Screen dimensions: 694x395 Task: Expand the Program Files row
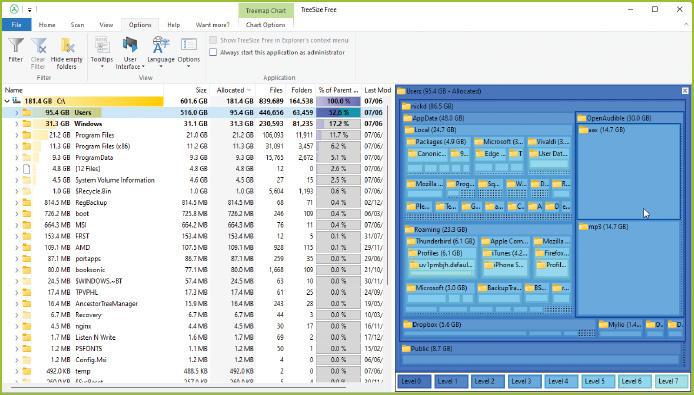pyautogui.click(x=17, y=135)
